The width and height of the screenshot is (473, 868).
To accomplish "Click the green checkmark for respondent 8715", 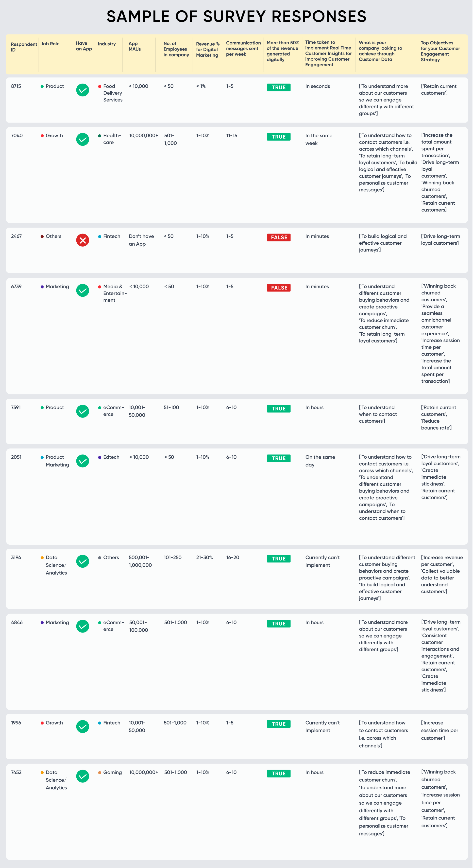I will 83,90.
